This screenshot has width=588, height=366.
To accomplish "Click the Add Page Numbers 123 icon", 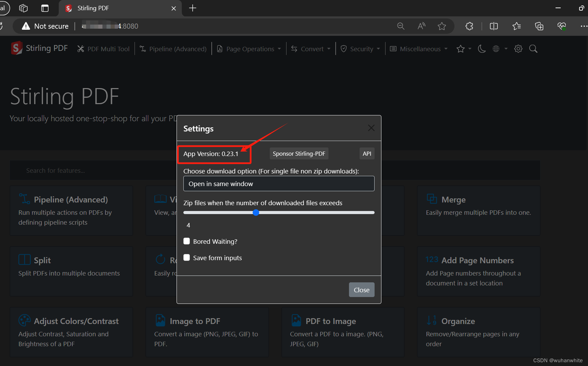I will point(432,259).
